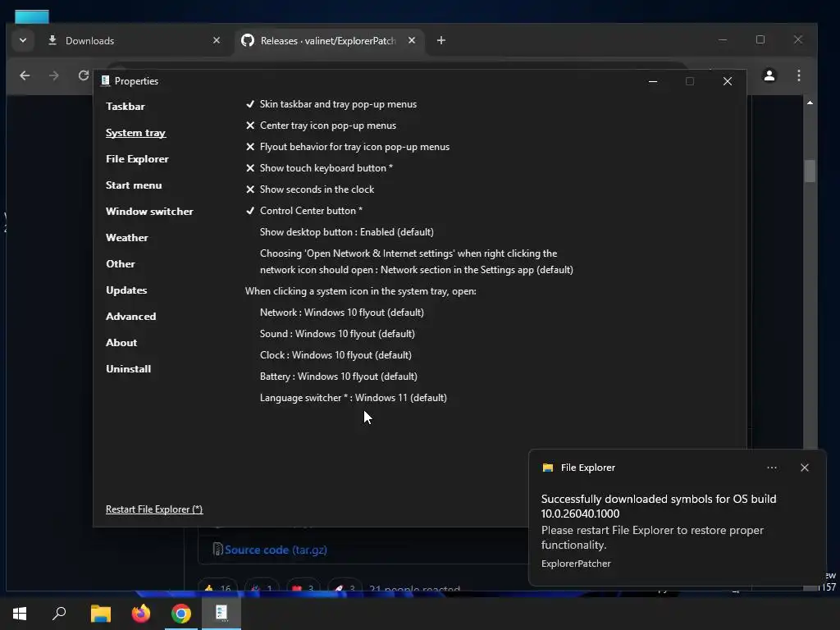Change Language switcher style setting
The image size is (840, 630).
click(x=354, y=398)
